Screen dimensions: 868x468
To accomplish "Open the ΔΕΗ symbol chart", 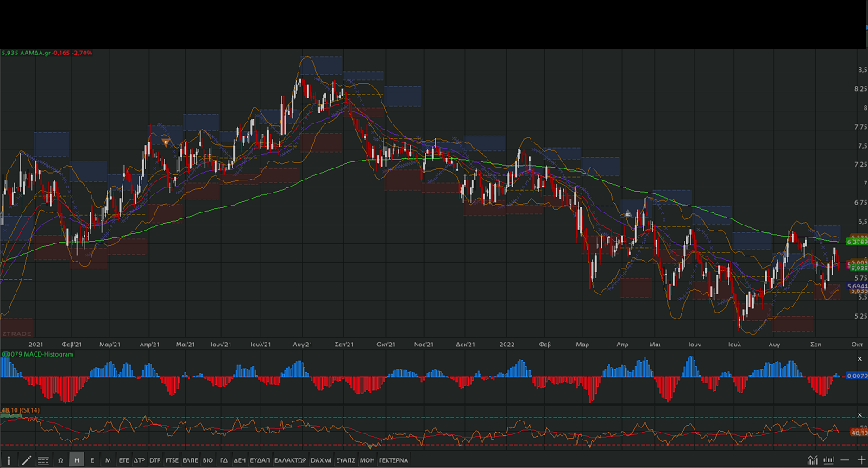I will (239, 459).
